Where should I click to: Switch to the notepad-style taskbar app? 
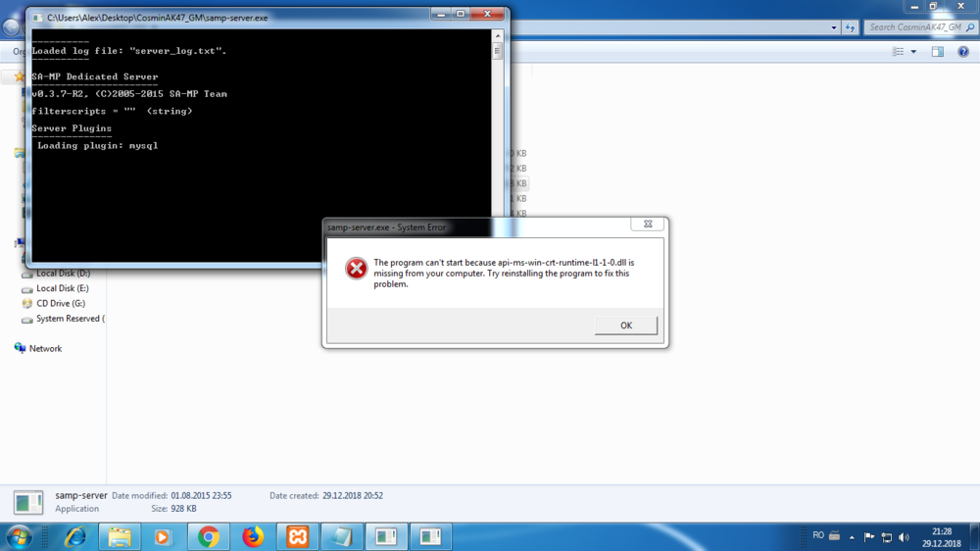[342, 536]
